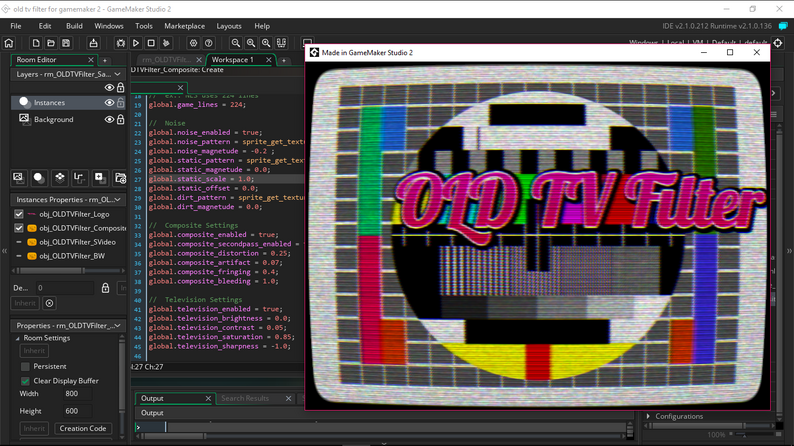Toggle visibility of Instances layer
Viewport: 794px width, 446px height.
[109, 102]
